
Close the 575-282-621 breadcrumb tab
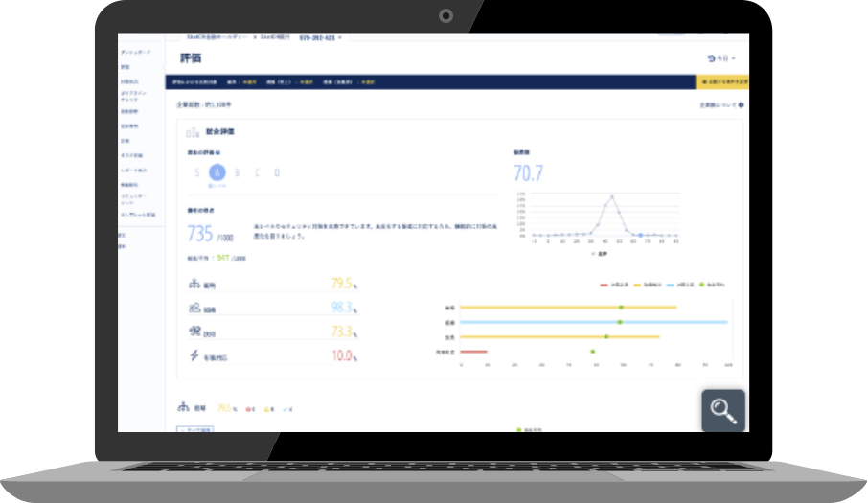click(x=340, y=37)
